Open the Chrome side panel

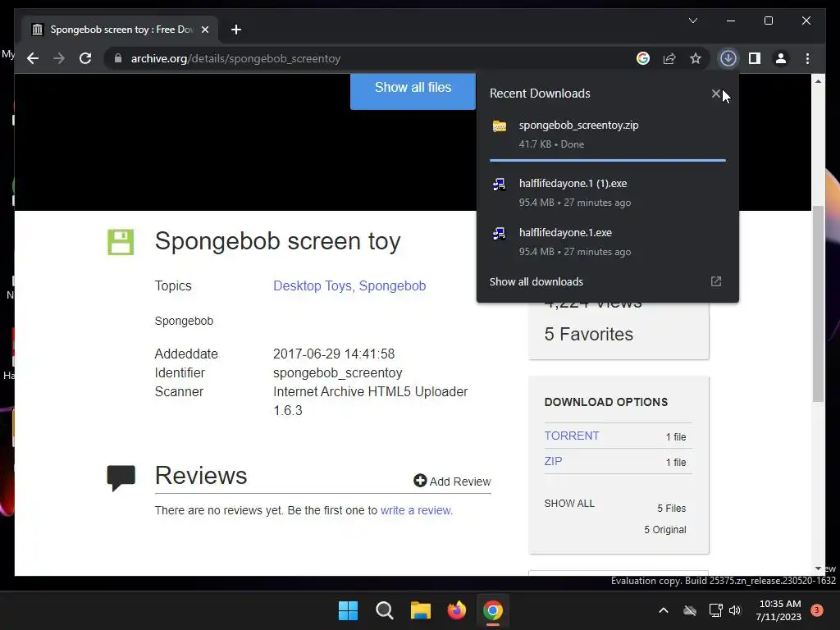(x=755, y=58)
